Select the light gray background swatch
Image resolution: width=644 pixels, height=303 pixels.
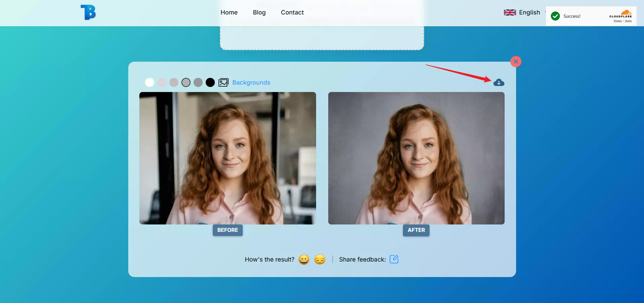click(x=174, y=83)
